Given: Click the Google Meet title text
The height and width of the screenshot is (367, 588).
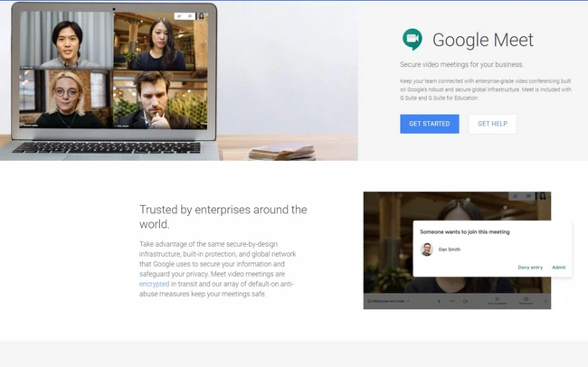Looking at the screenshot, I should [483, 40].
